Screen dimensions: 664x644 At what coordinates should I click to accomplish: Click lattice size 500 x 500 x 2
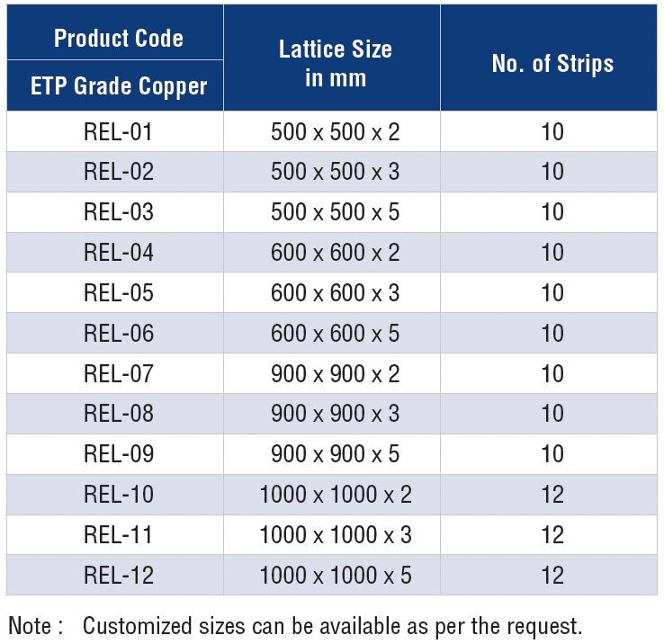coord(335,132)
